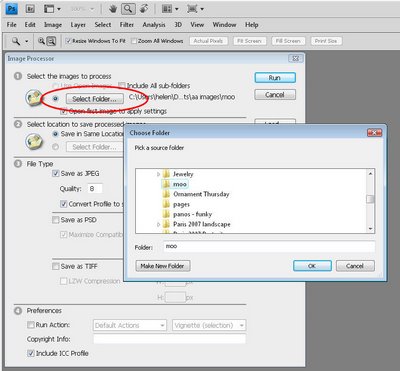Expand the Paris 2007 landscape folder
The height and width of the screenshot is (371, 400).
tap(158, 224)
